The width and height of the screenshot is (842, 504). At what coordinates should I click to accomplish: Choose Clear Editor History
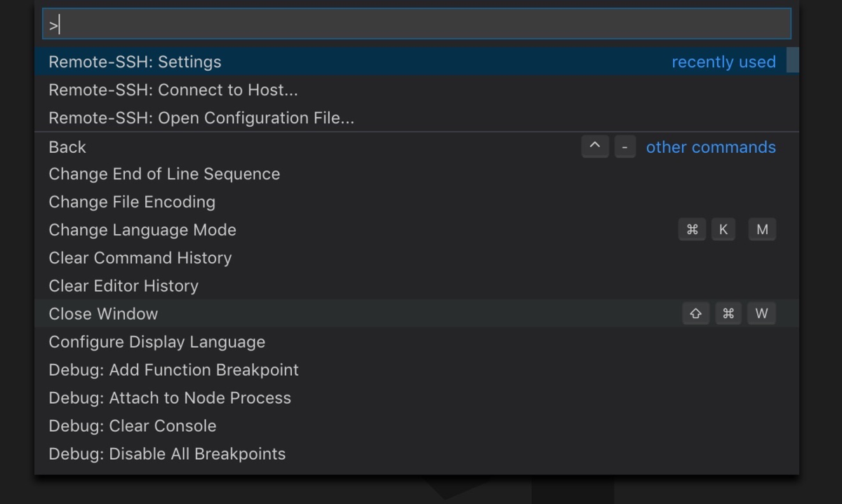coord(416,286)
